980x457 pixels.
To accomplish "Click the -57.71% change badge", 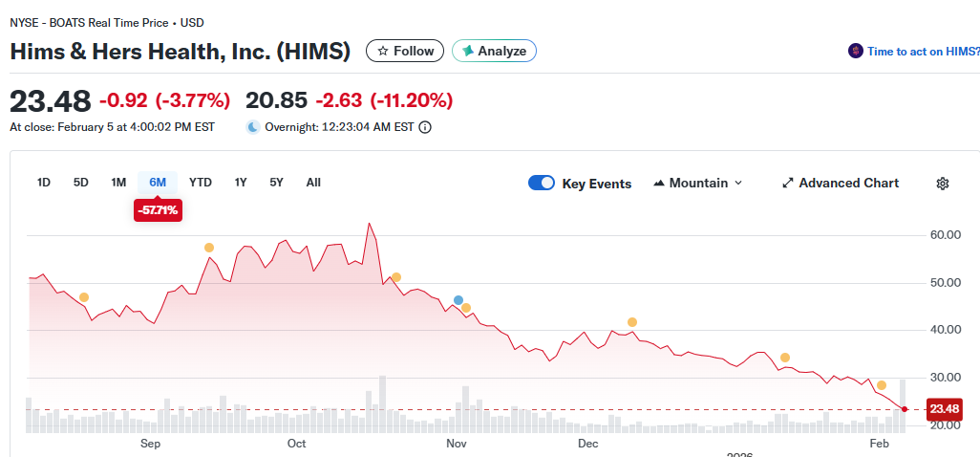I will (x=158, y=210).
